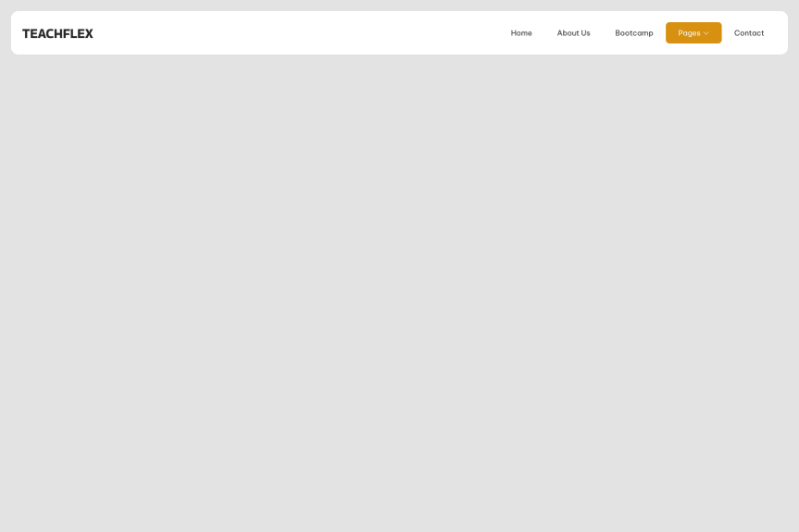Click the word Home in header
The width and height of the screenshot is (799, 532).
tap(521, 33)
